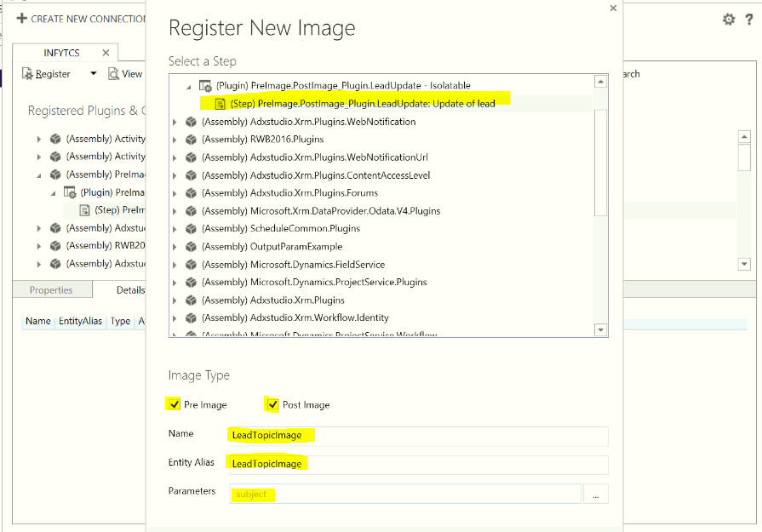Click the Plugin icon for PreImage.PostImage_Plugin.LeadUpdate
Viewport: 762px width, 532px height.
[x=204, y=84]
